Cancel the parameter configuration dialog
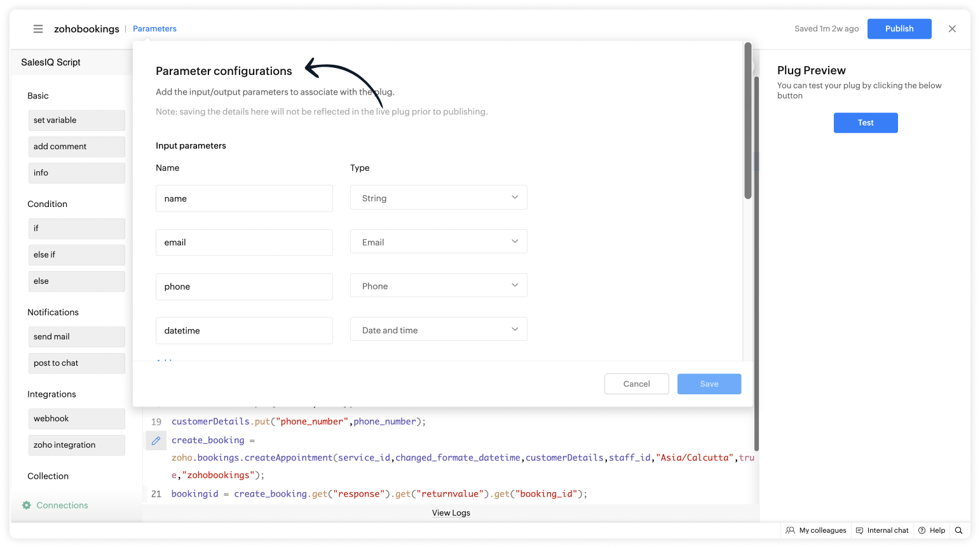 [x=636, y=384]
